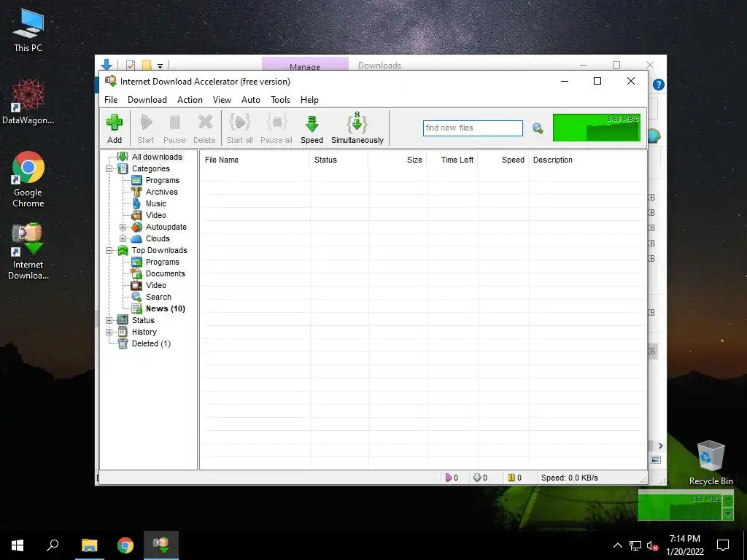Select the Status tree node

(x=143, y=320)
